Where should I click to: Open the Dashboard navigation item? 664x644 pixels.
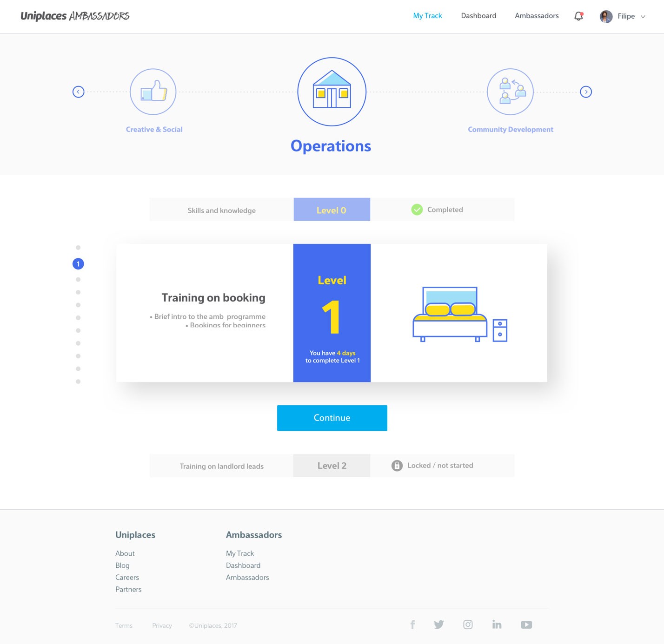coord(478,16)
